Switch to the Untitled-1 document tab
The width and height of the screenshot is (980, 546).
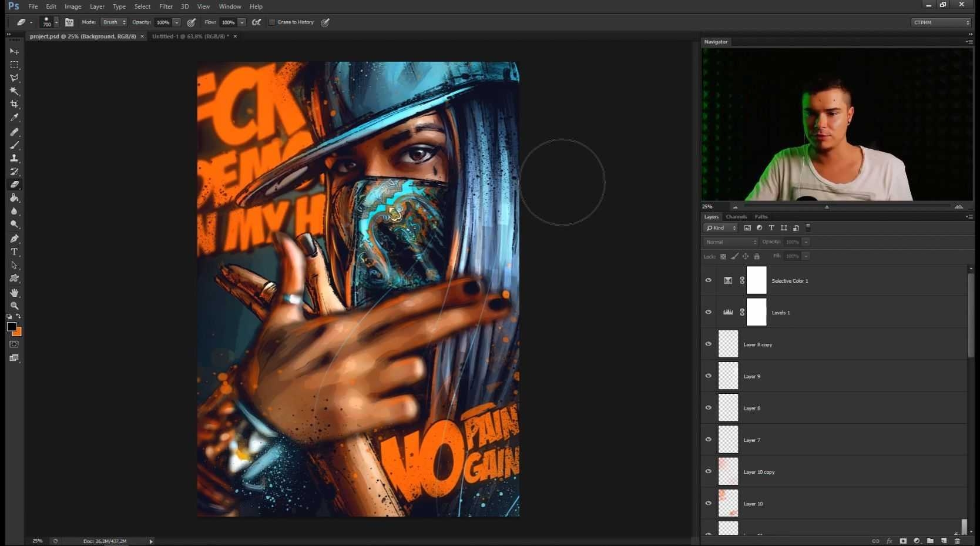(190, 36)
